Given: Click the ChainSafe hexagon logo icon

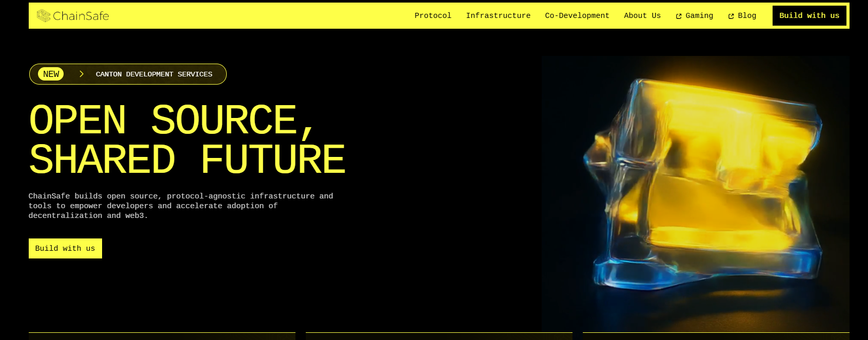Looking at the screenshot, I should (x=44, y=16).
